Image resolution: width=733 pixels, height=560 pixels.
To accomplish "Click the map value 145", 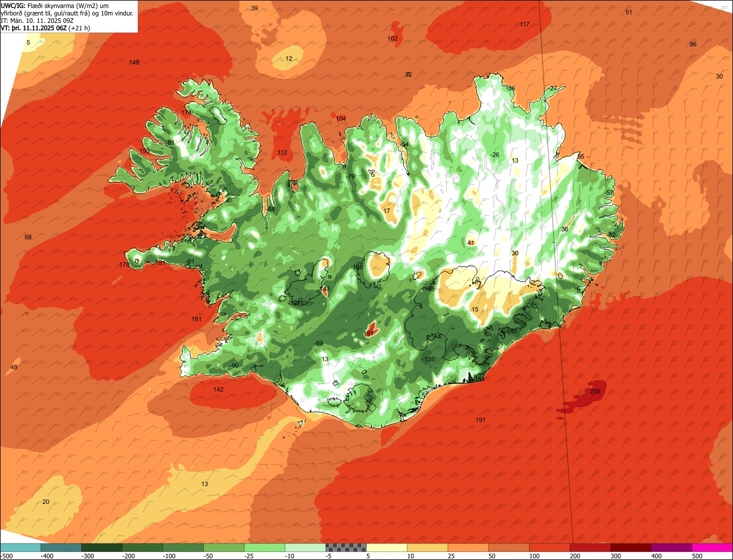I will click(x=512, y=331).
